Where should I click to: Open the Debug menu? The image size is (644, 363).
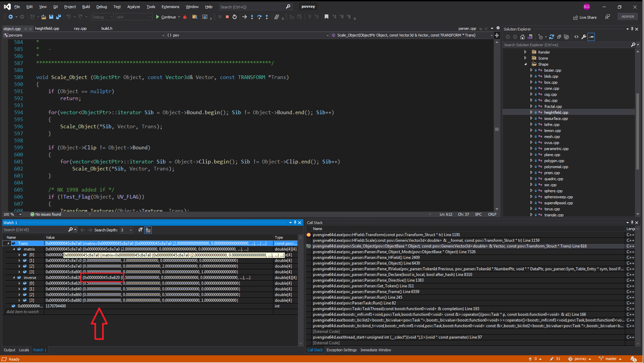tap(101, 7)
